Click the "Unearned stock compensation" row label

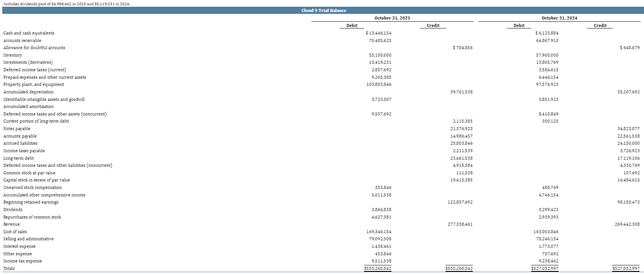[x=33, y=187]
